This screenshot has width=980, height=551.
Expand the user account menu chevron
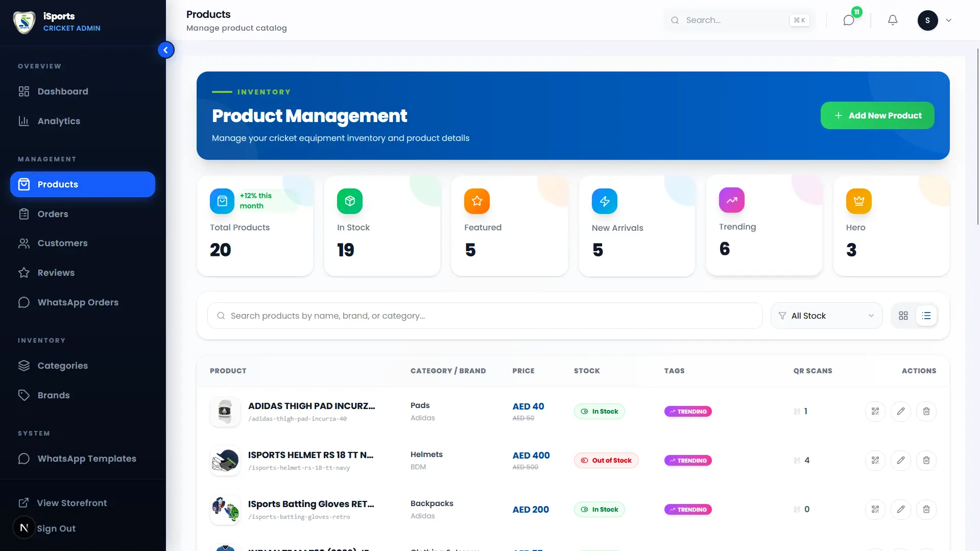(x=949, y=20)
